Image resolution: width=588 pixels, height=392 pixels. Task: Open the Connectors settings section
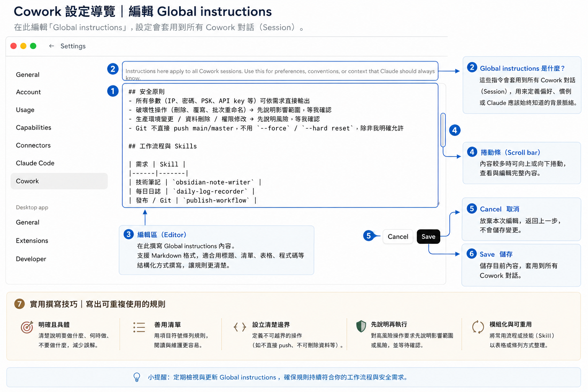pyautogui.click(x=33, y=145)
